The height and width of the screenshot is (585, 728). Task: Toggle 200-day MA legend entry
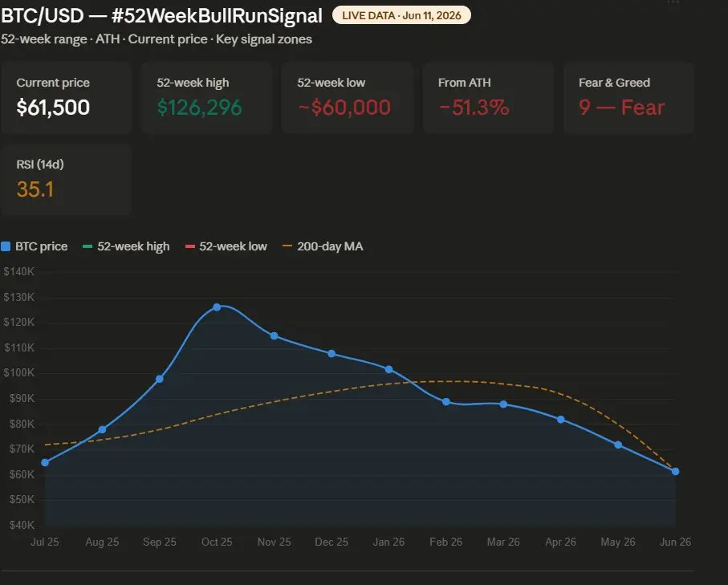pyautogui.click(x=323, y=246)
